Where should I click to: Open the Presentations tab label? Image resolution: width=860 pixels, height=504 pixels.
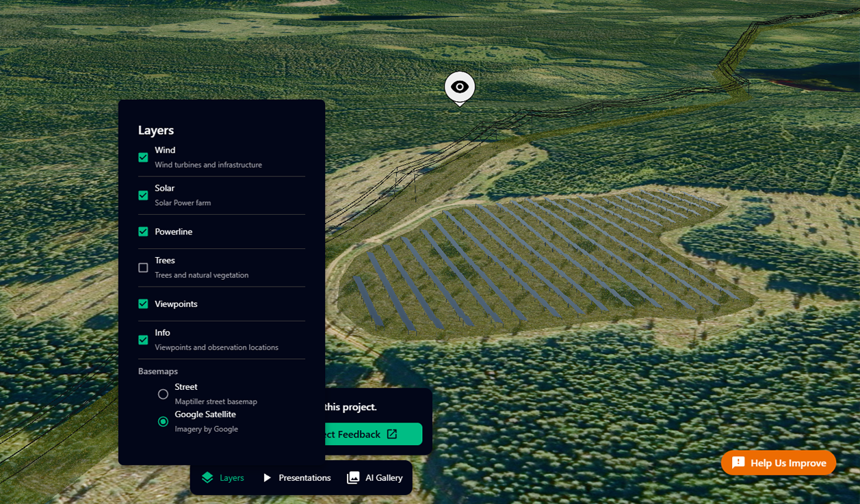point(304,478)
